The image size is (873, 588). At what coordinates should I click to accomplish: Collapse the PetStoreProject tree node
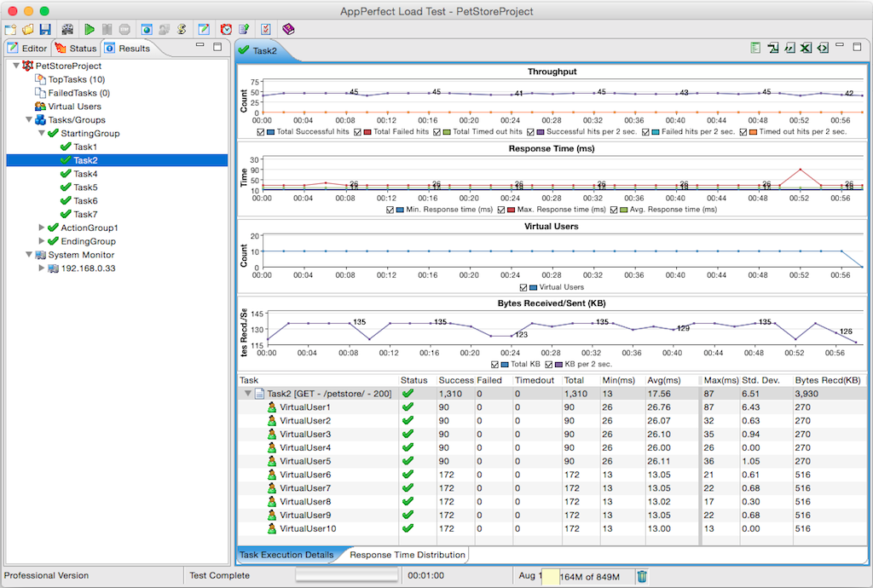16,66
